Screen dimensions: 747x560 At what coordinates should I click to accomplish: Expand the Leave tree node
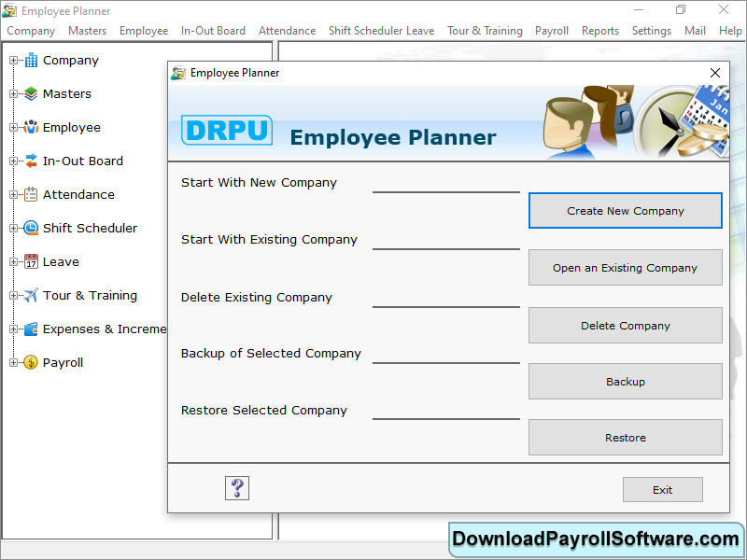[x=13, y=262]
